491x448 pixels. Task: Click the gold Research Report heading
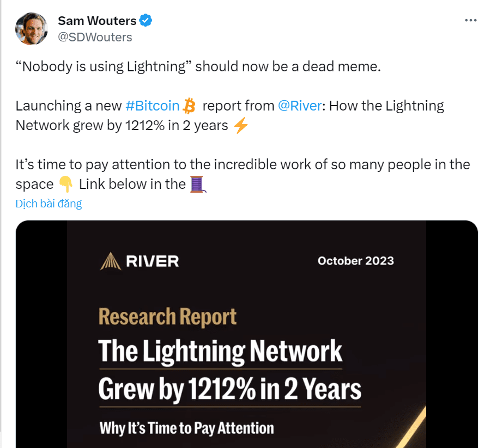[167, 317]
